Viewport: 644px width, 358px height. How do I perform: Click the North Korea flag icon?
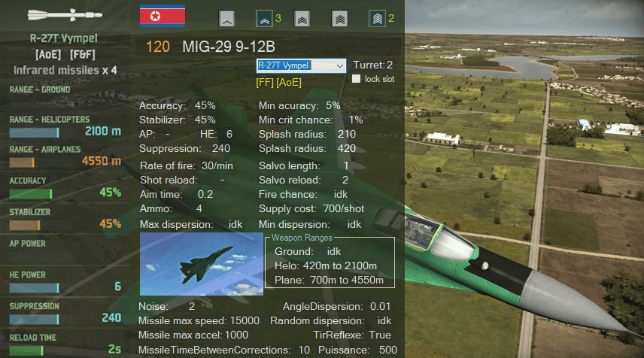(x=163, y=16)
